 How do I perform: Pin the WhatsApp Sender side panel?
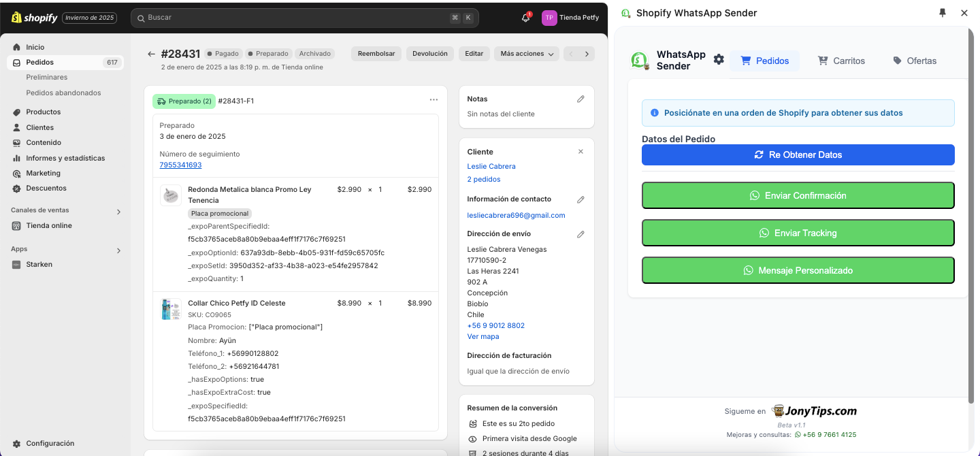[943, 13]
